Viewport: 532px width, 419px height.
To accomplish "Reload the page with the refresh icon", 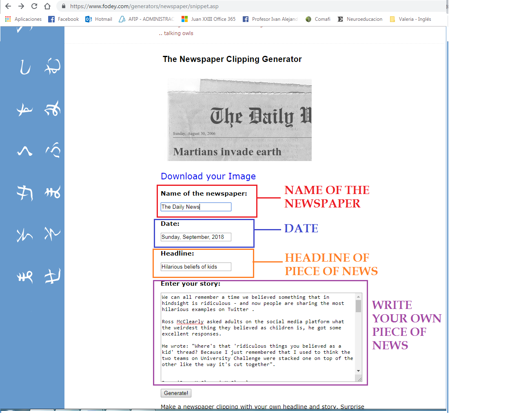I will [34, 6].
